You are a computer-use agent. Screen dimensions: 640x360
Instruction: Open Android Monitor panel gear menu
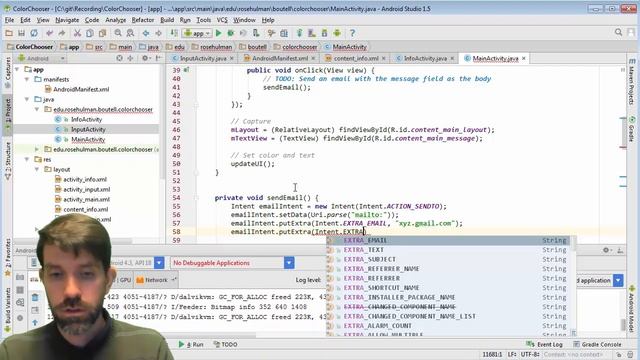pyautogui.click(x=607, y=250)
